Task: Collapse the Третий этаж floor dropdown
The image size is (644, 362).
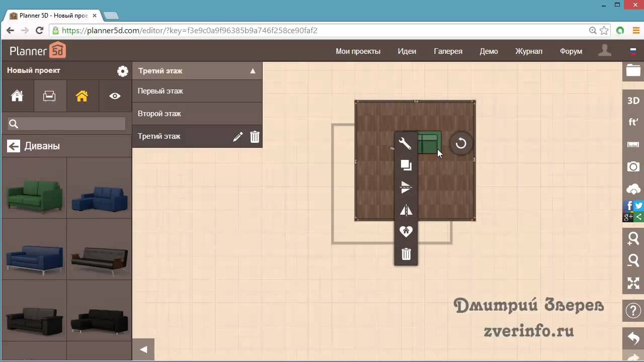Action: tap(253, 71)
